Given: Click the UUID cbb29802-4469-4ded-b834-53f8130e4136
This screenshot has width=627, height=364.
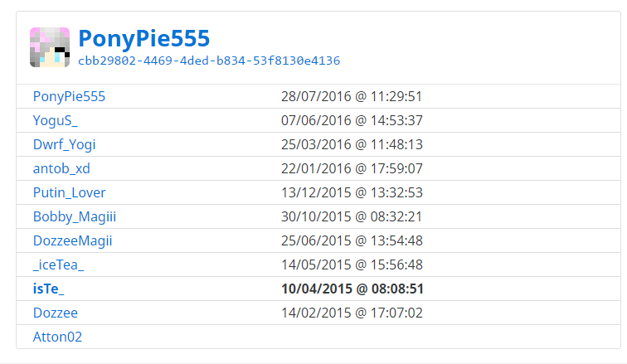Looking at the screenshot, I should click(x=209, y=61).
